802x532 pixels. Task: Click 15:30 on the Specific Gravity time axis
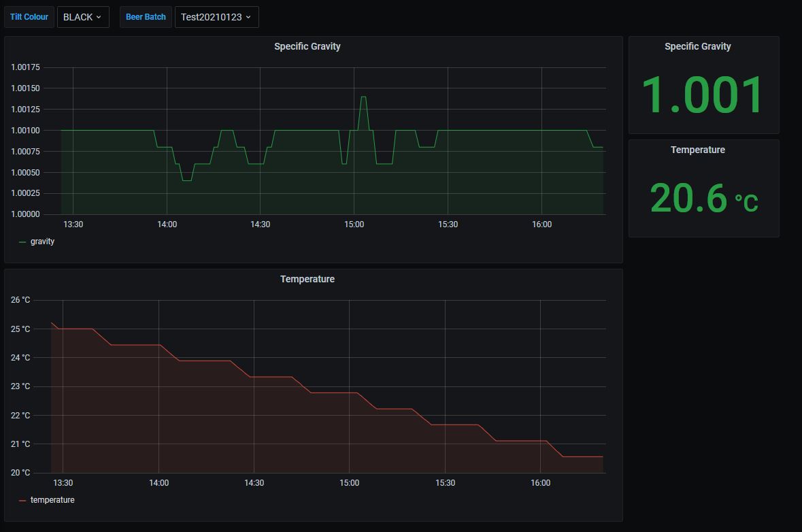tap(448, 225)
